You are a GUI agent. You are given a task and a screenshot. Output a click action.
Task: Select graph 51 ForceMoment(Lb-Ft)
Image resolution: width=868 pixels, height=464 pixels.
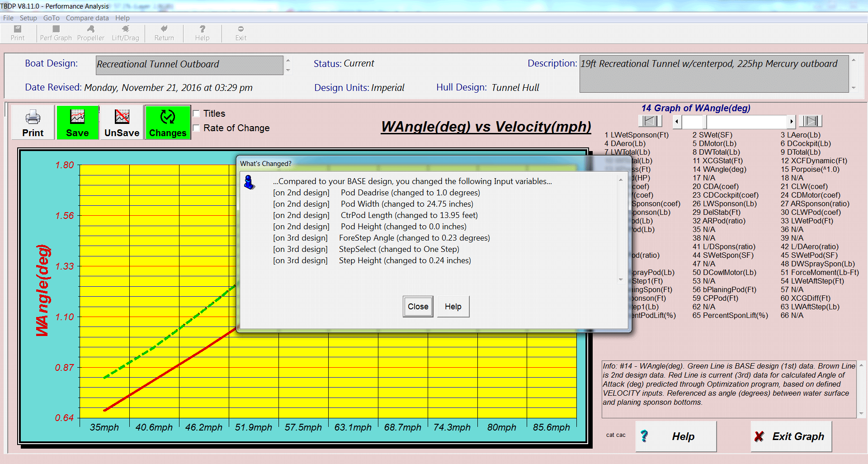coord(820,272)
